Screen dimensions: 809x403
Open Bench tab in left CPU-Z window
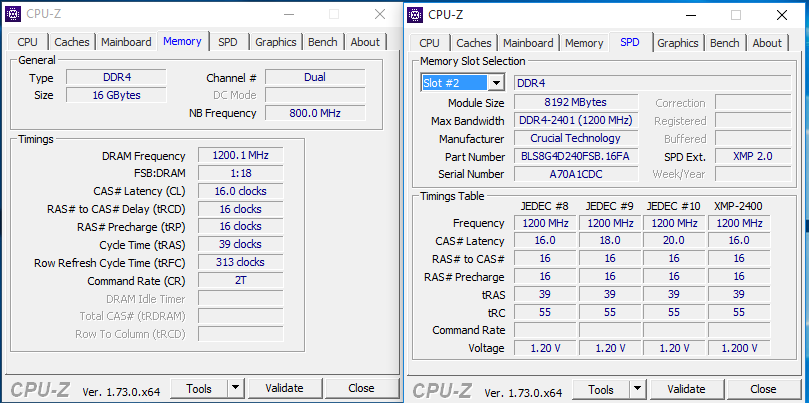(322, 42)
